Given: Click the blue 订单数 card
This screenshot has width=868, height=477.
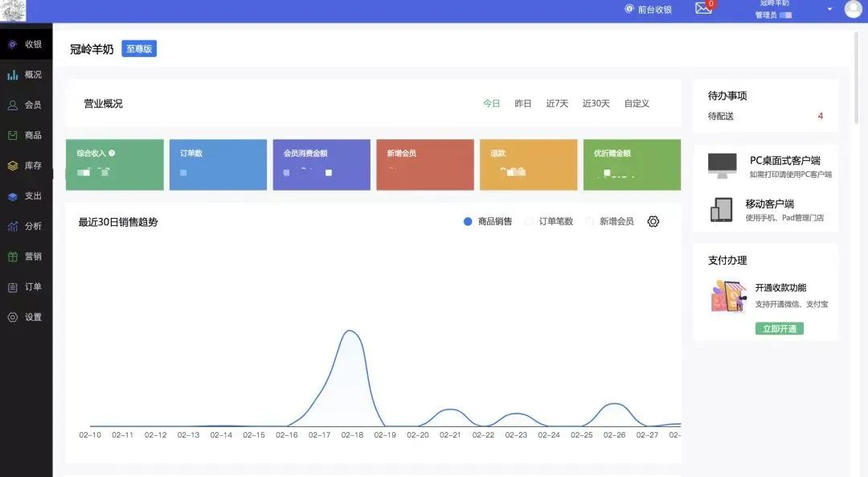Looking at the screenshot, I should point(218,165).
